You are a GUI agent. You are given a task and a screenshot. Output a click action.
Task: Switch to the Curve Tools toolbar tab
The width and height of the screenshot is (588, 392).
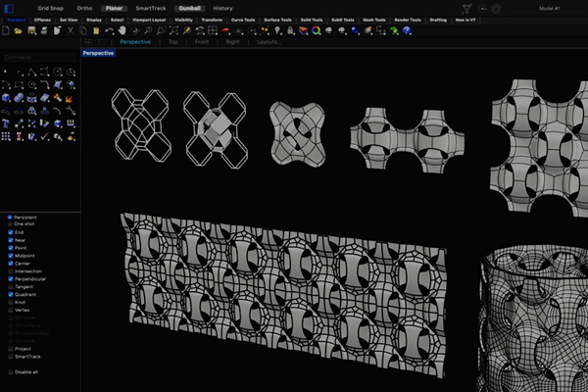[242, 20]
